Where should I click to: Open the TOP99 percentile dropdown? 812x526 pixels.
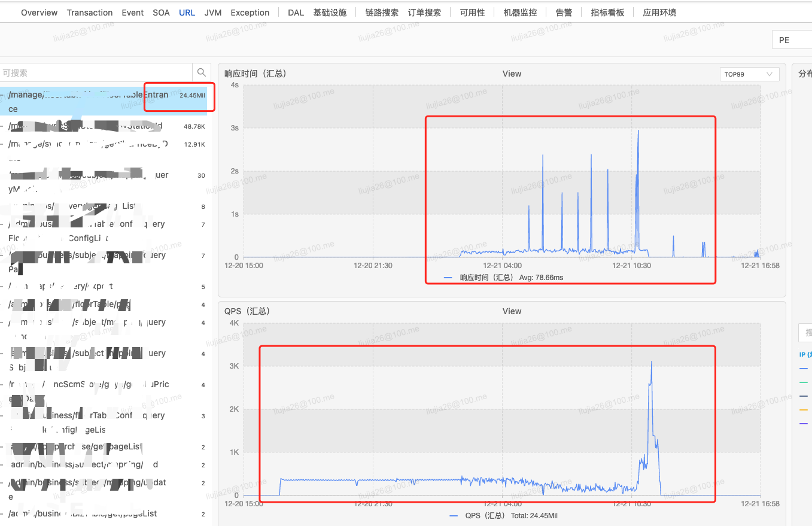pyautogui.click(x=749, y=74)
